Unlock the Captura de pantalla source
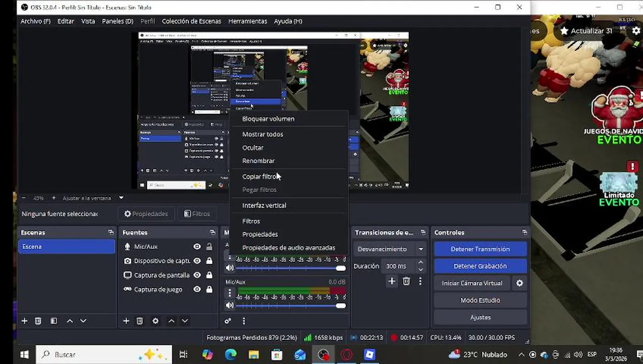 [209, 275]
